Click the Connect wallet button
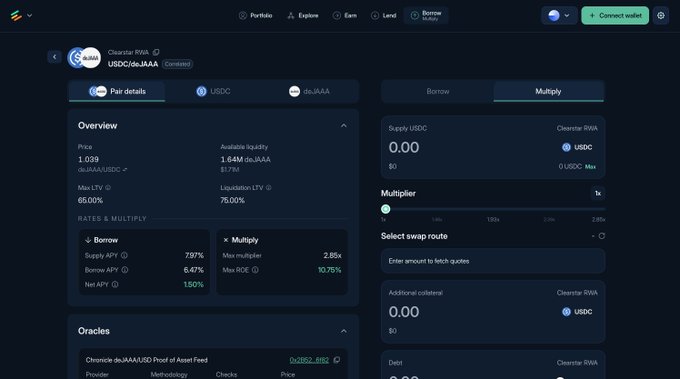The image size is (680, 379). pos(615,16)
